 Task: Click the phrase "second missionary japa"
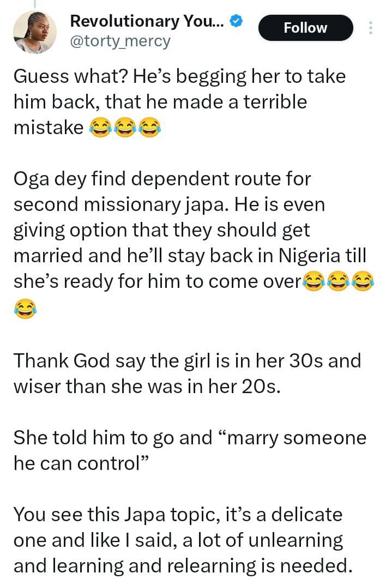pos(119,204)
